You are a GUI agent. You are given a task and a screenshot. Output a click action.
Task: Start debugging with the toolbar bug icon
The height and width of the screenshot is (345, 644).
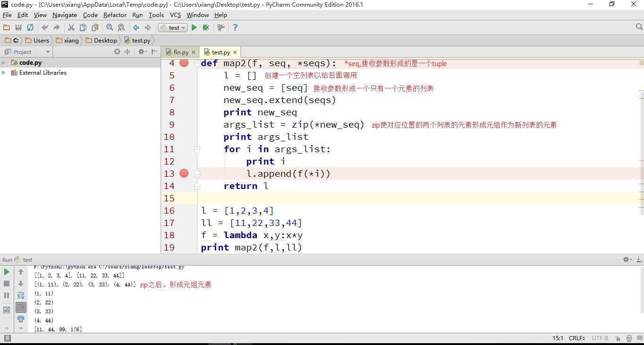point(206,28)
